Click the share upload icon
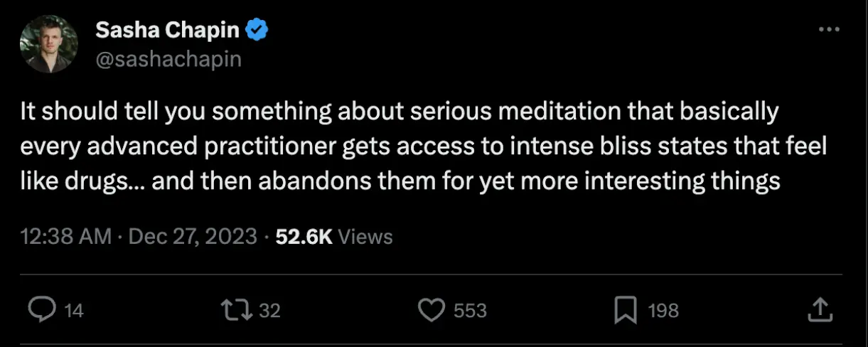This screenshot has height=347, width=868. [819, 310]
